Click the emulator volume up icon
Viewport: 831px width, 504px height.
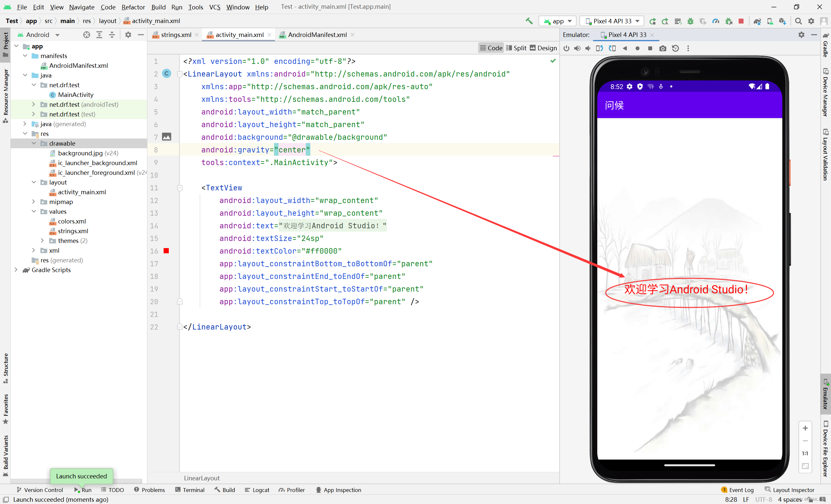click(x=577, y=48)
